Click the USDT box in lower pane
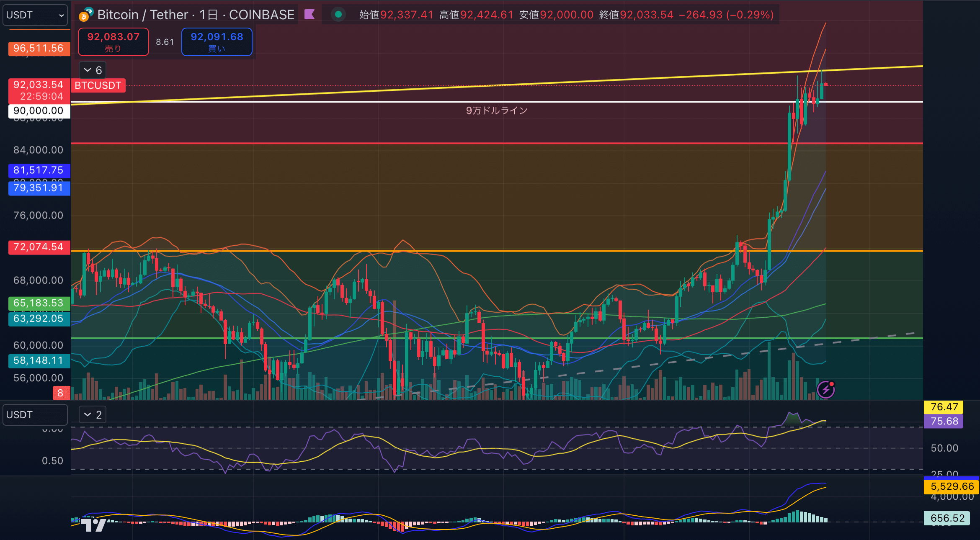Image resolution: width=980 pixels, height=540 pixels. (x=35, y=415)
